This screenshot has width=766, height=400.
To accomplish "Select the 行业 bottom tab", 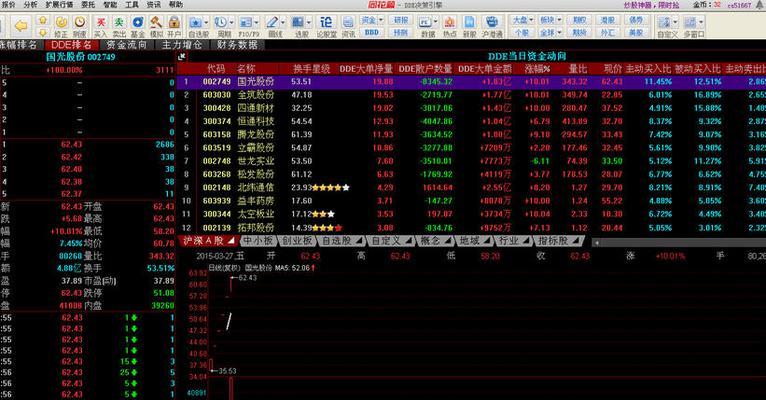I will click(513, 240).
